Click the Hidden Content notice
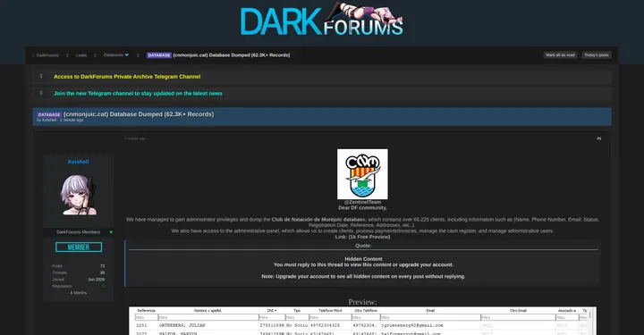Image resolution: width=644 pixels, height=335 pixels. (x=363, y=259)
